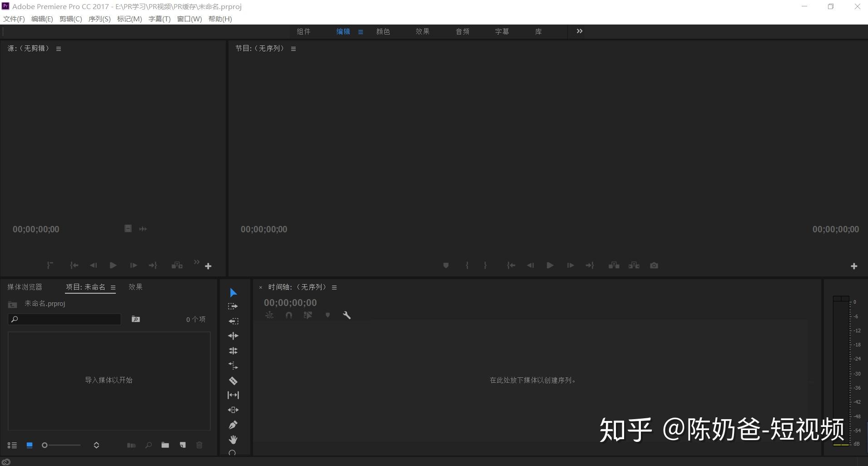This screenshot has width=868, height=466.
Task: Switch to 颜色 workspace
Action: [383, 31]
